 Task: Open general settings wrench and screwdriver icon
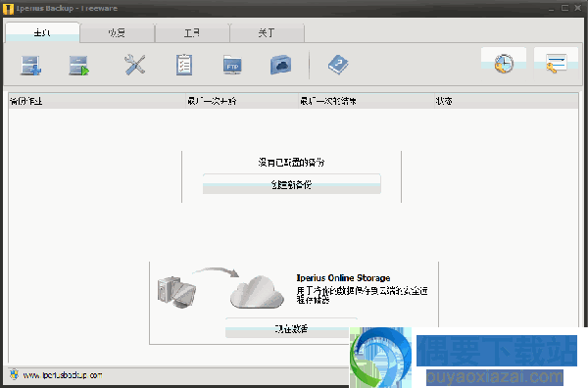135,65
